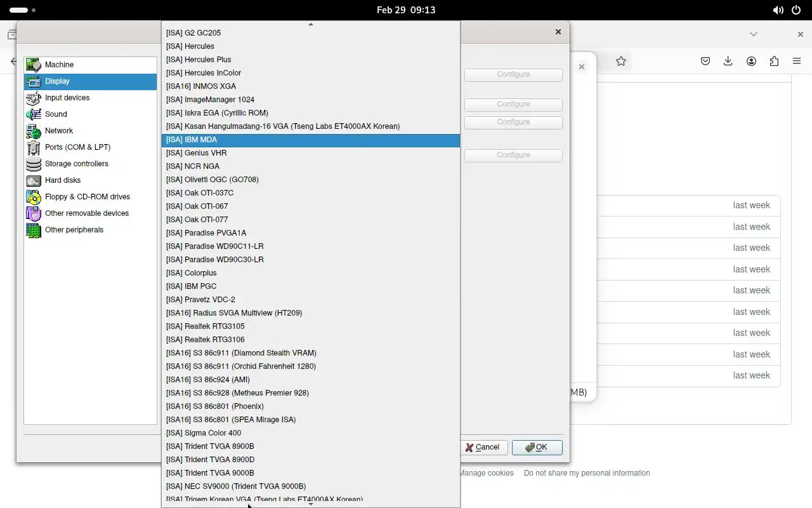Viewport: 812px width, 508px height.
Task: Click the Machine category icon
Action: 34,65
